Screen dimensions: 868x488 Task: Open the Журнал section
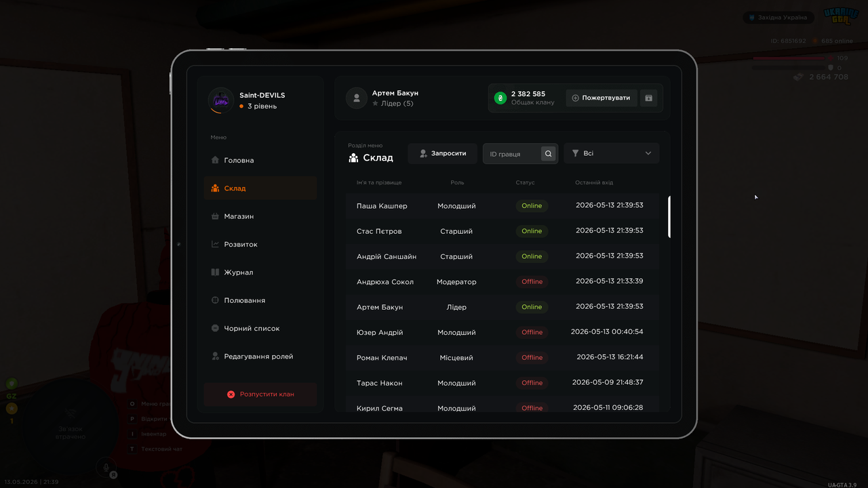260,272
